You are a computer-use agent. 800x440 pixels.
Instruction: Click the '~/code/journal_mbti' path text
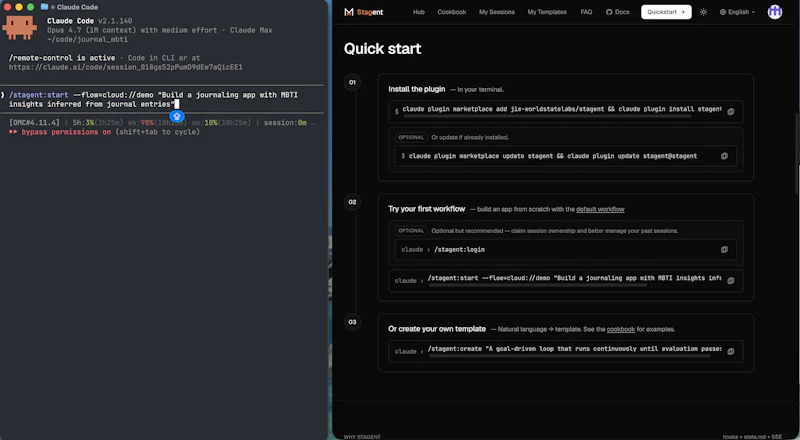click(x=88, y=40)
